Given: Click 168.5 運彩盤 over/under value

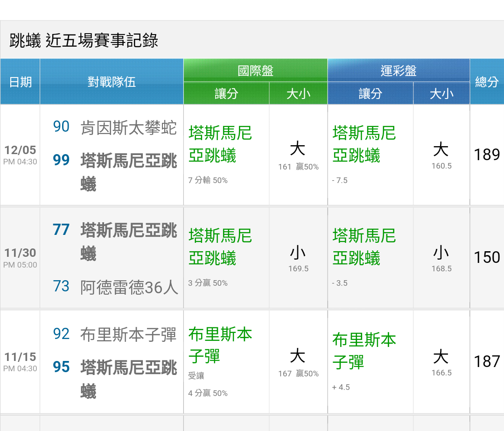Looking at the screenshot, I should pos(441,268).
